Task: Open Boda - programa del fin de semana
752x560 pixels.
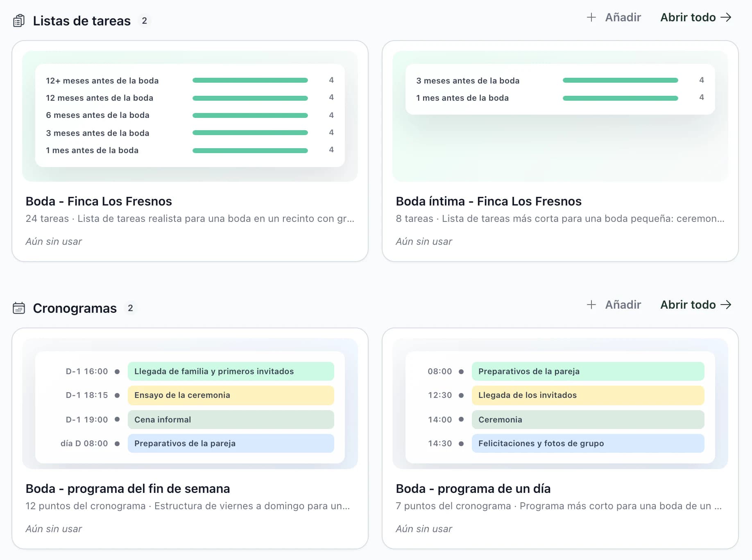Action: (x=128, y=488)
